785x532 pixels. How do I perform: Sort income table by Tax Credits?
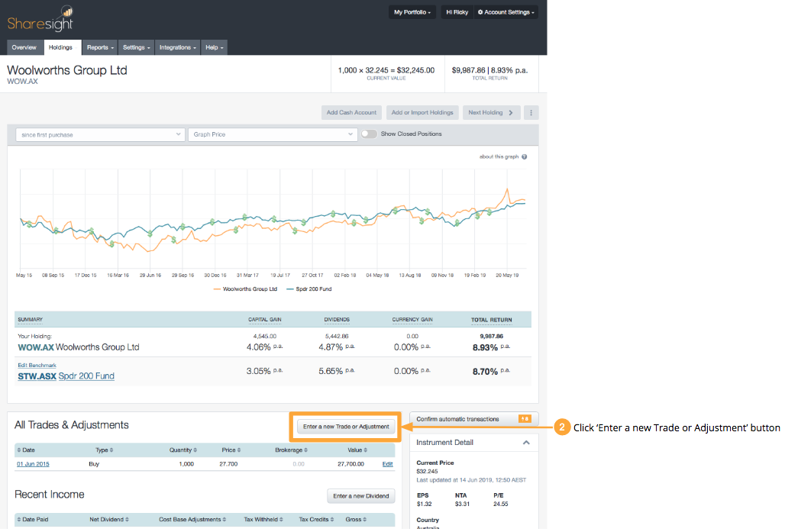(x=317, y=520)
